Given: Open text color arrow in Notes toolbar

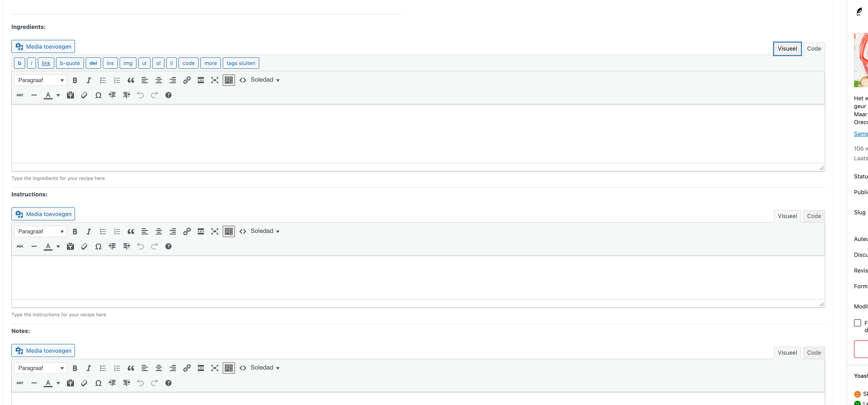Looking at the screenshot, I should (x=58, y=383).
